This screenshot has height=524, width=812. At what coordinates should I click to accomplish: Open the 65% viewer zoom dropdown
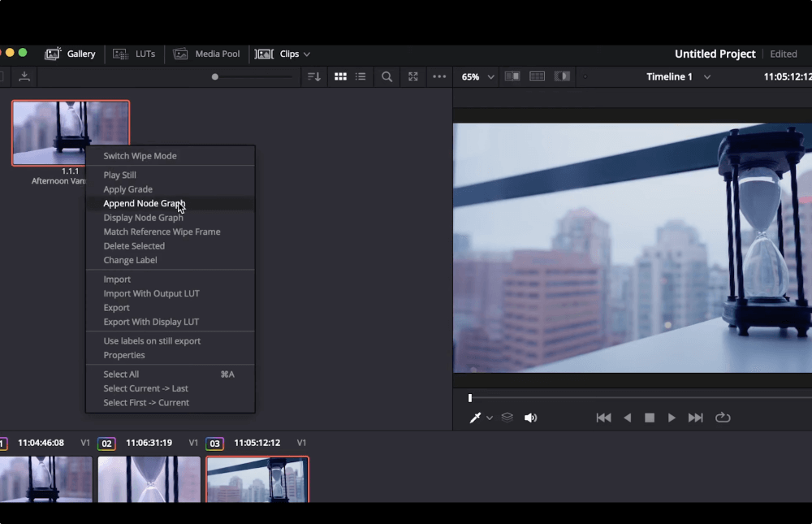(x=477, y=76)
